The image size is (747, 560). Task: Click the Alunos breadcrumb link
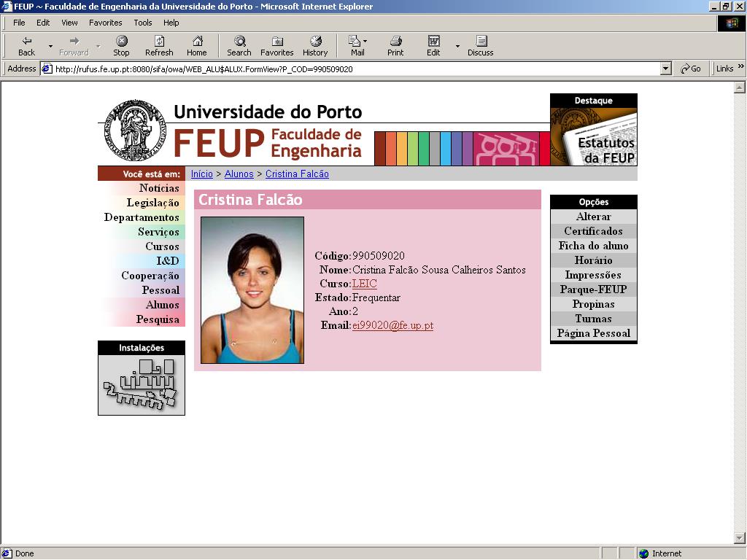tap(239, 174)
